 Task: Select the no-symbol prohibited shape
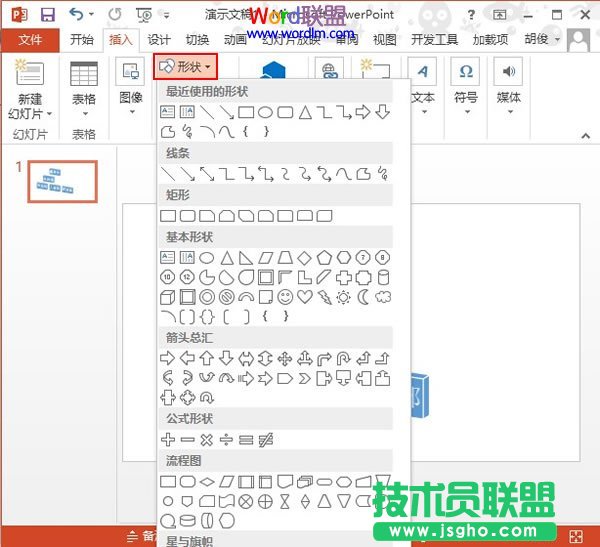click(x=227, y=297)
